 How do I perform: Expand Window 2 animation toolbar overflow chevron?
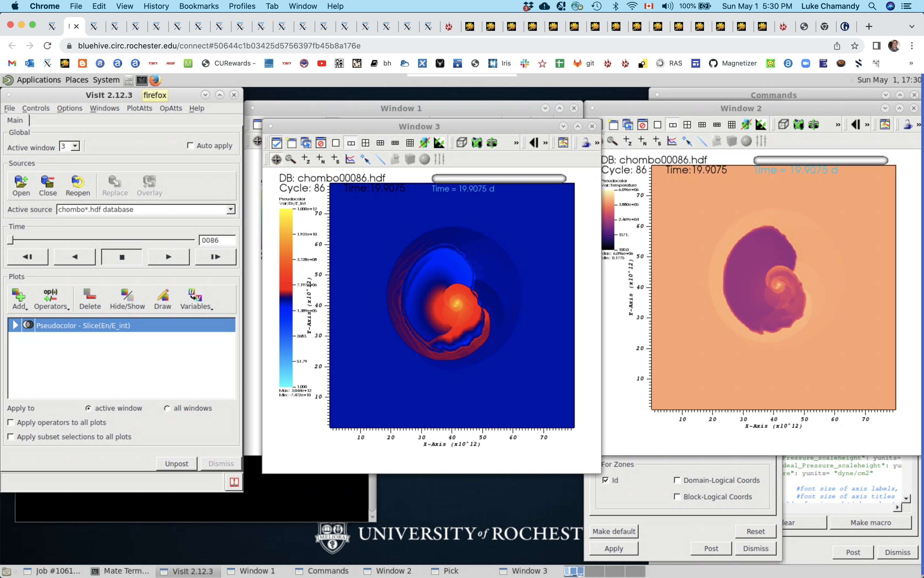coord(868,125)
